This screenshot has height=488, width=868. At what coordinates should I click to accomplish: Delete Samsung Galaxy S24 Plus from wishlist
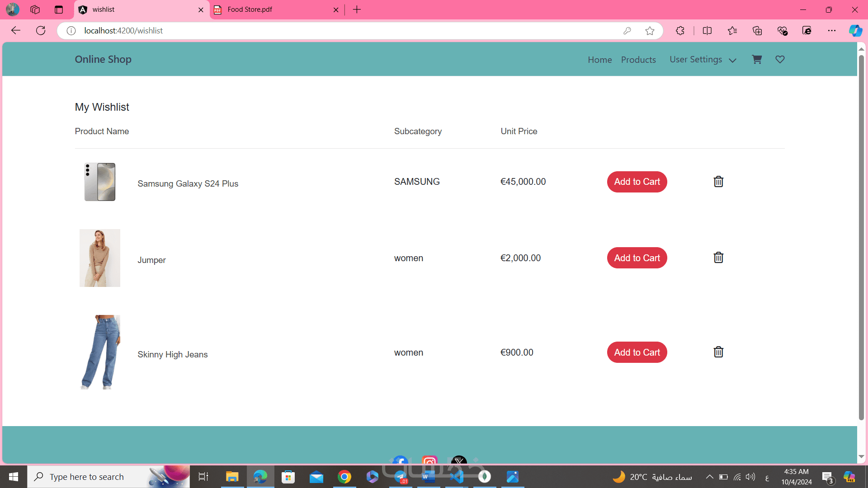point(718,182)
